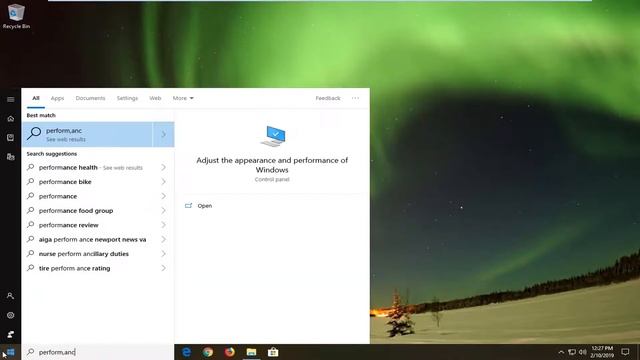Go to the Home icon in search sidebar
Image resolution: width=640 pixels, height=360 pixels.
click(11, 119)
